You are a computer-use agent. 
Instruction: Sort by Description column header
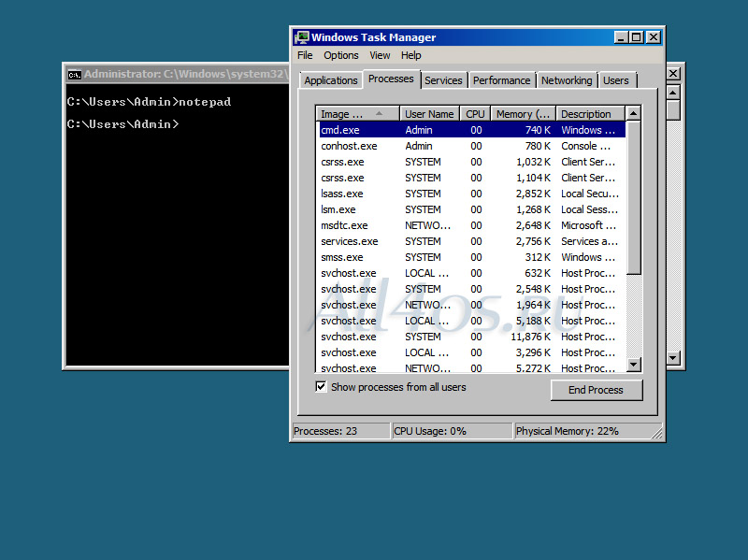[x=591, y=114]
